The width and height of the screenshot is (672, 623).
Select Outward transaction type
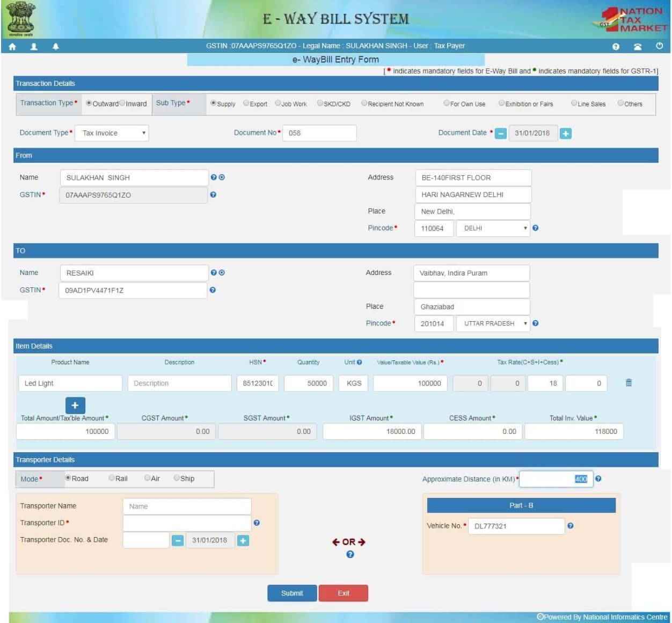(x=89, y=103)
